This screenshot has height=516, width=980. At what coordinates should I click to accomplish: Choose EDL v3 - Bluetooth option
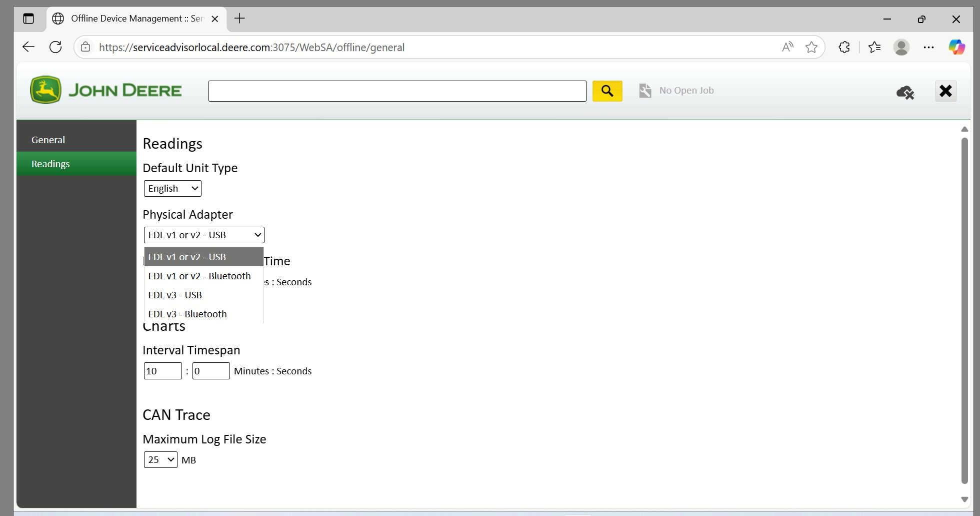click(x=203, y=314)
